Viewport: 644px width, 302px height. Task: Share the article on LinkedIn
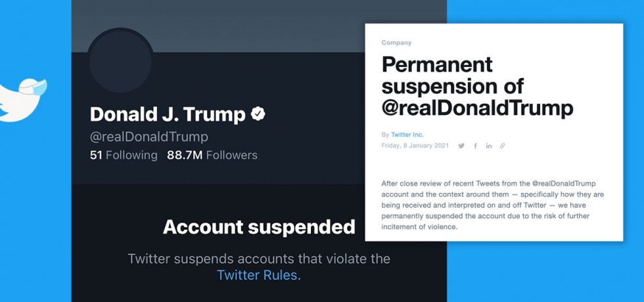(489, 146)
